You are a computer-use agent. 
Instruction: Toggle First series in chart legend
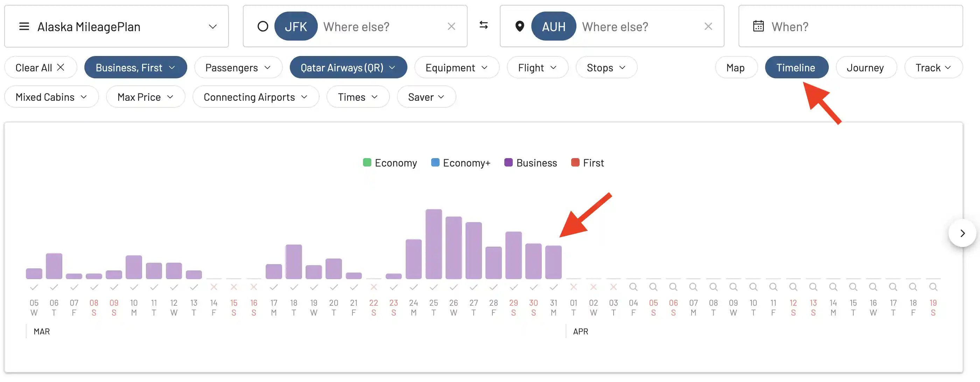(x=588, y=163)
